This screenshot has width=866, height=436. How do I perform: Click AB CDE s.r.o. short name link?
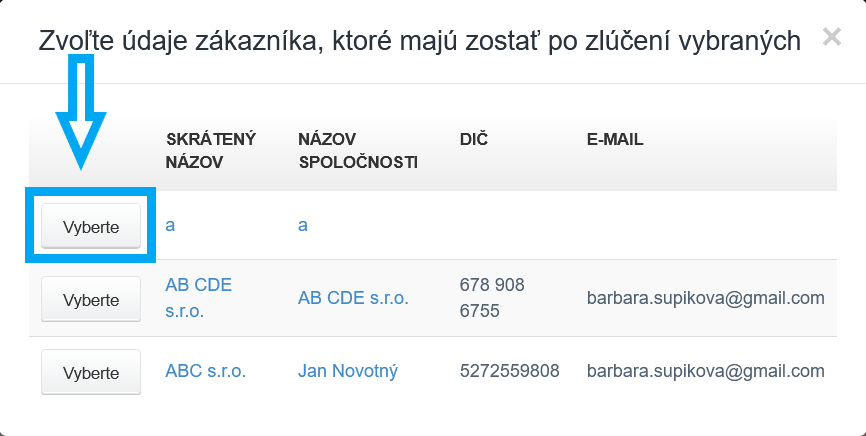click(198, 298)
